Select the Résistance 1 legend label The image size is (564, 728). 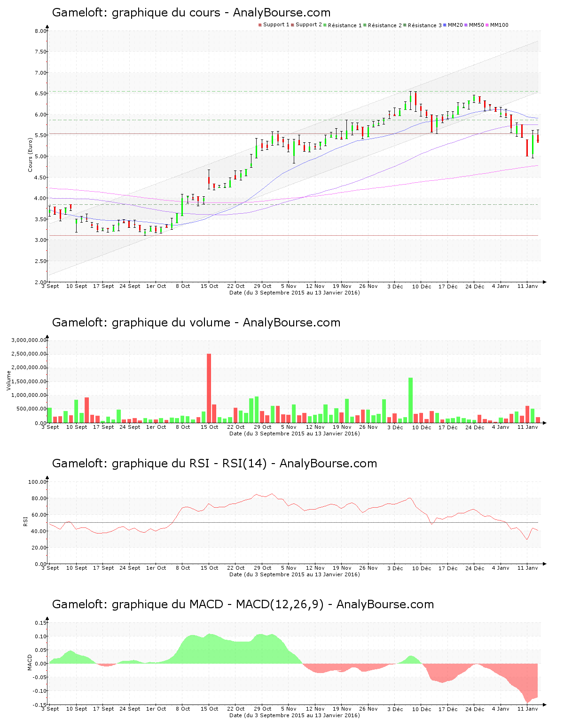pyautogui.click(x=345, y=25)
